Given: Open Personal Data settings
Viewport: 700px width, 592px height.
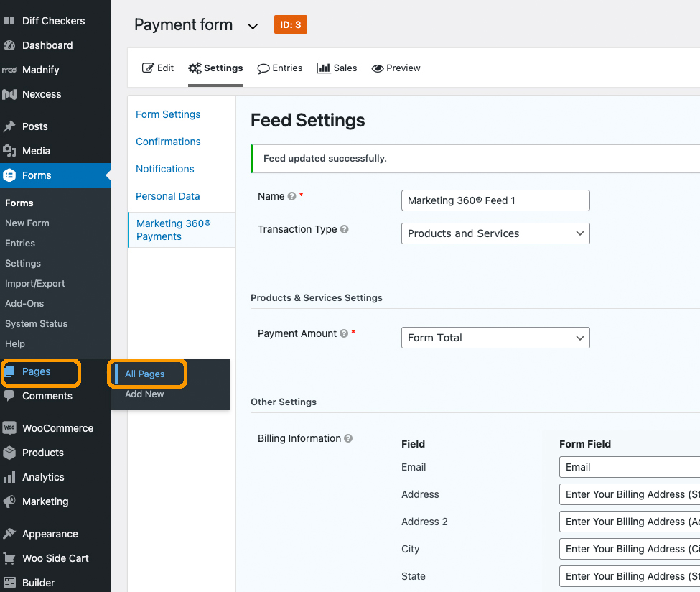Looking at the screenshot, I should click(x=168, y=196).
